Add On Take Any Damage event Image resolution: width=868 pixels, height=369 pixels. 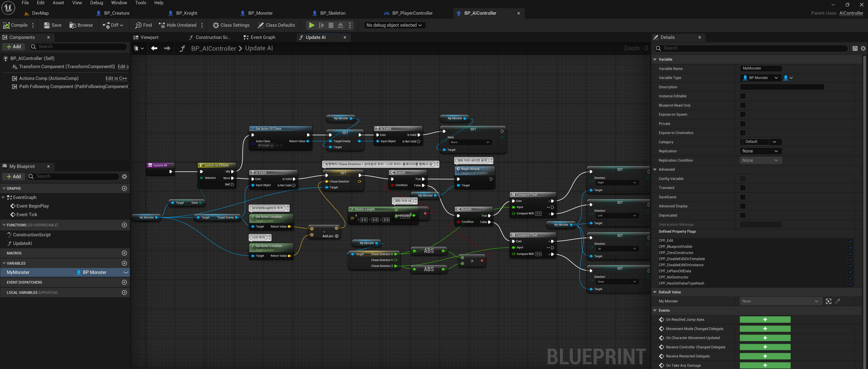point(764,366)
